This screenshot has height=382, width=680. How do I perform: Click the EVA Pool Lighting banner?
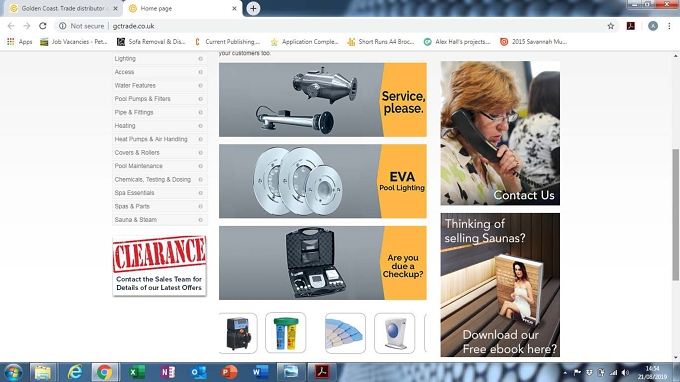tap(323, 181)
